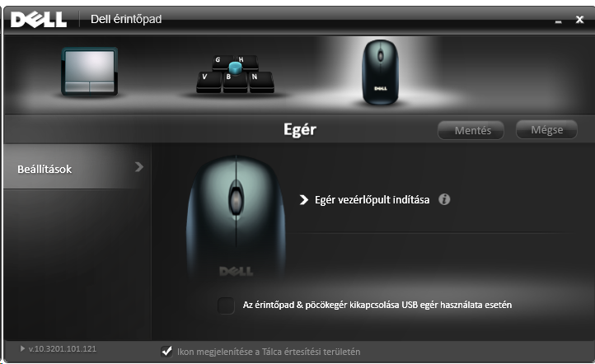This screenshot has width=595, height=364.
Task: Expand the Beállítások arrow chevron
Action: (139, 167)
